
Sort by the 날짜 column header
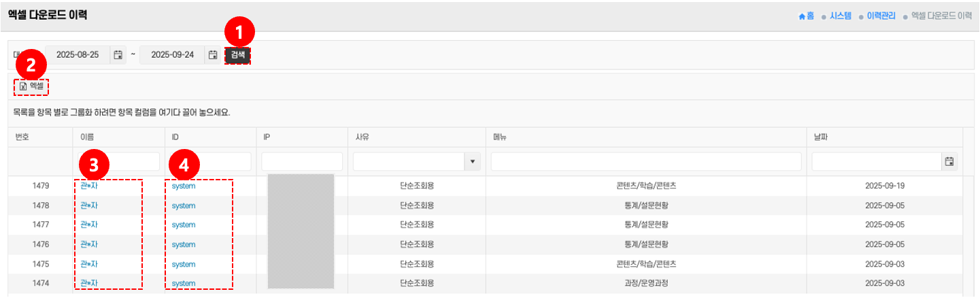(821, 137)
